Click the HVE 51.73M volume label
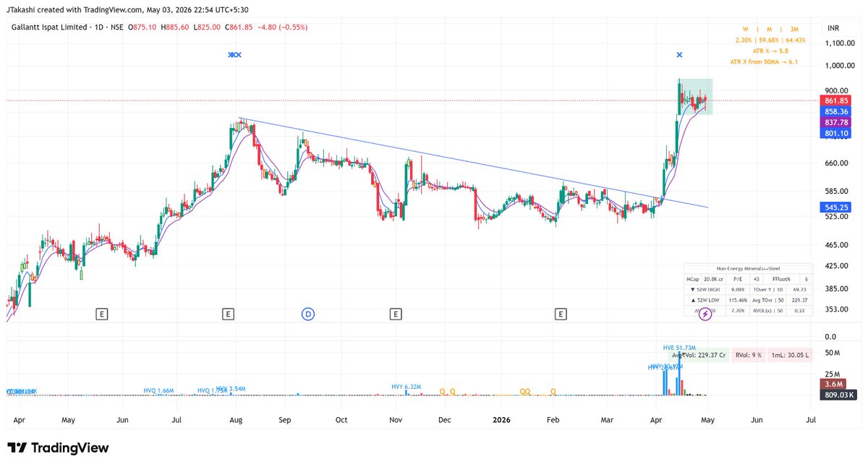 680,348
